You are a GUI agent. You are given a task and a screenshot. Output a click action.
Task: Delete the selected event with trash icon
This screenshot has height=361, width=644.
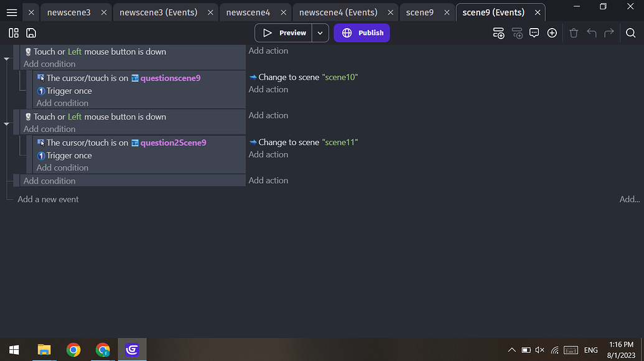point(574,33)
